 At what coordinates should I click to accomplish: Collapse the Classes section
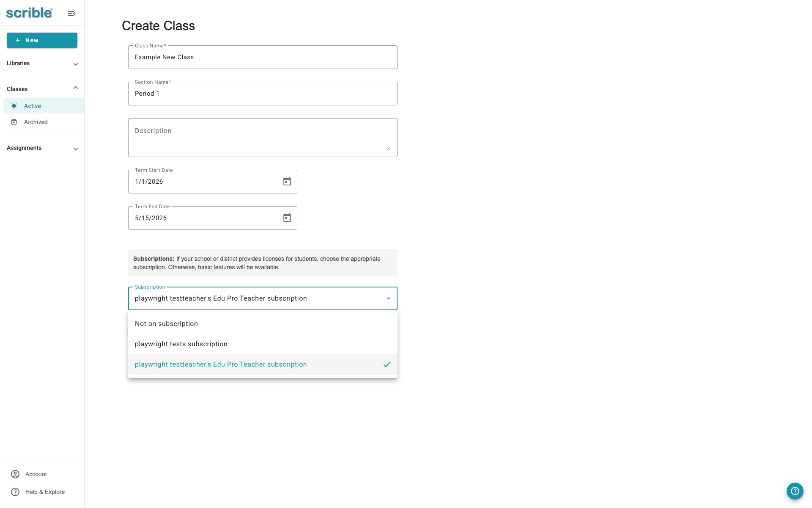coord(75,88)
